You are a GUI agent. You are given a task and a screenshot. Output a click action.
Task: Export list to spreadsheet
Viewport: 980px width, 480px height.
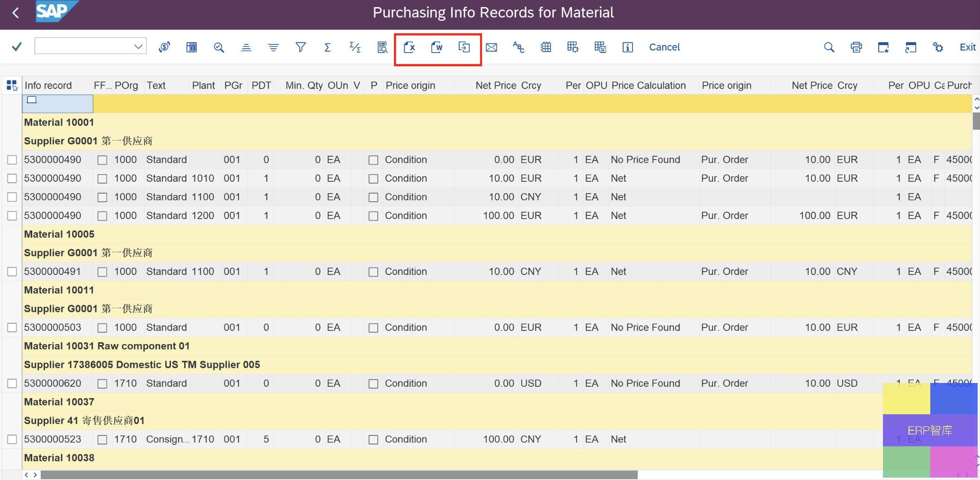410,47
